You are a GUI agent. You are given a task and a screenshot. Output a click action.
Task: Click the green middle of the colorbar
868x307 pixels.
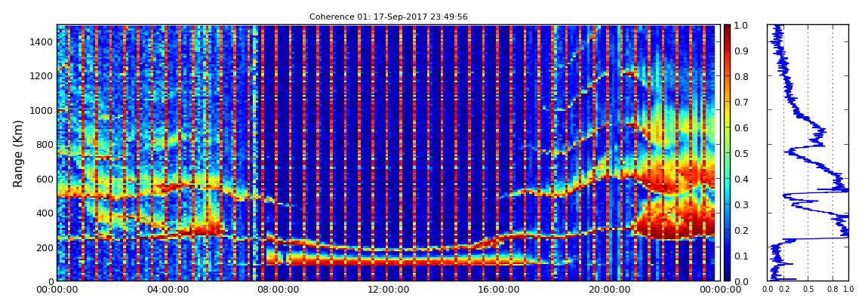pyautogui.click(x=728, y=153)
